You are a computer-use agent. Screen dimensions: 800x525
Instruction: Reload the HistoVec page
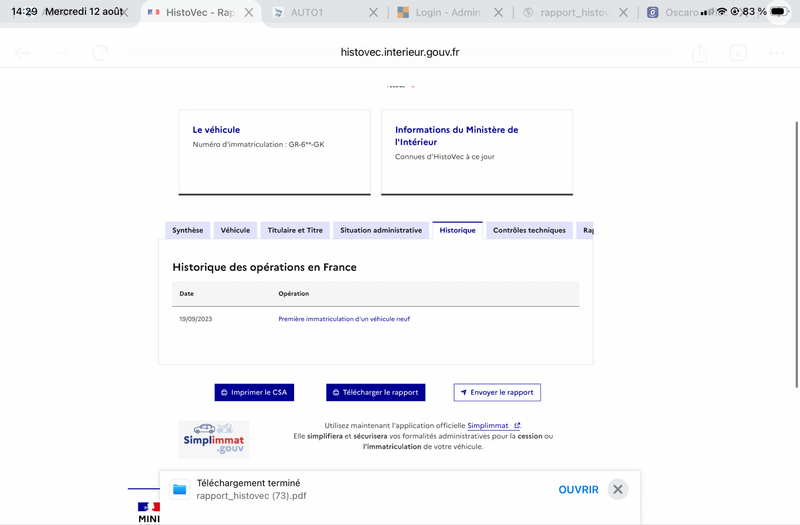(x=101, y=53)
